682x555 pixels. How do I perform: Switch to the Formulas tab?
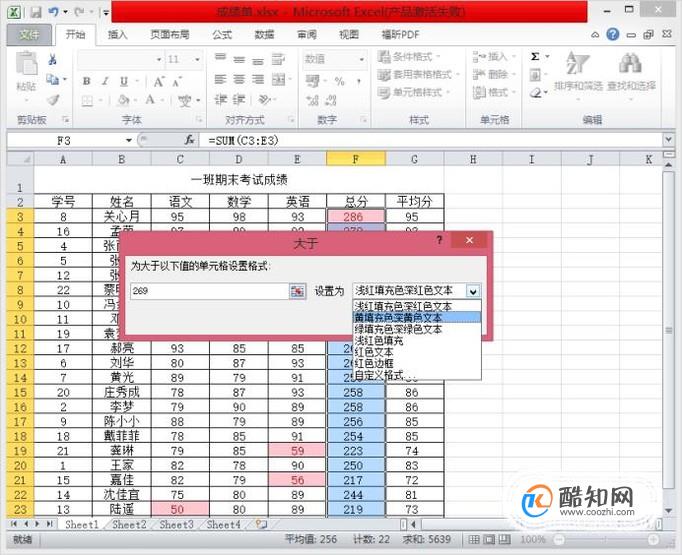pyautogui.click(x=222, y=35)
